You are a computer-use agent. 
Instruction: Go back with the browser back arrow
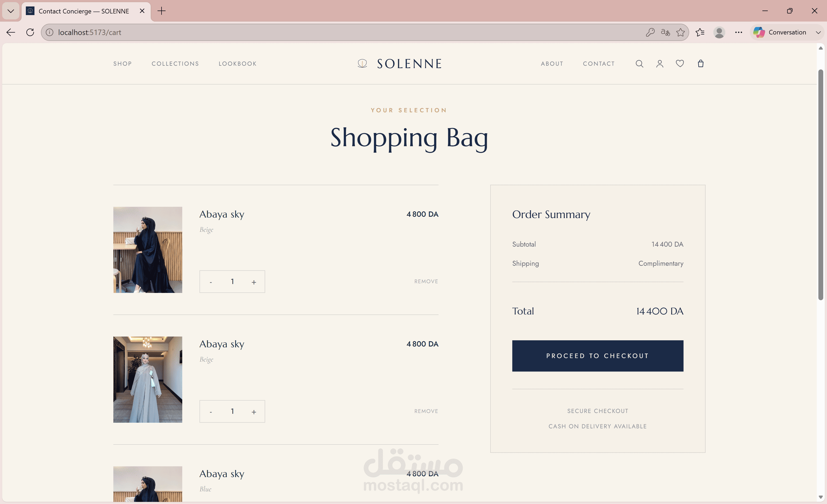[11, 32]
